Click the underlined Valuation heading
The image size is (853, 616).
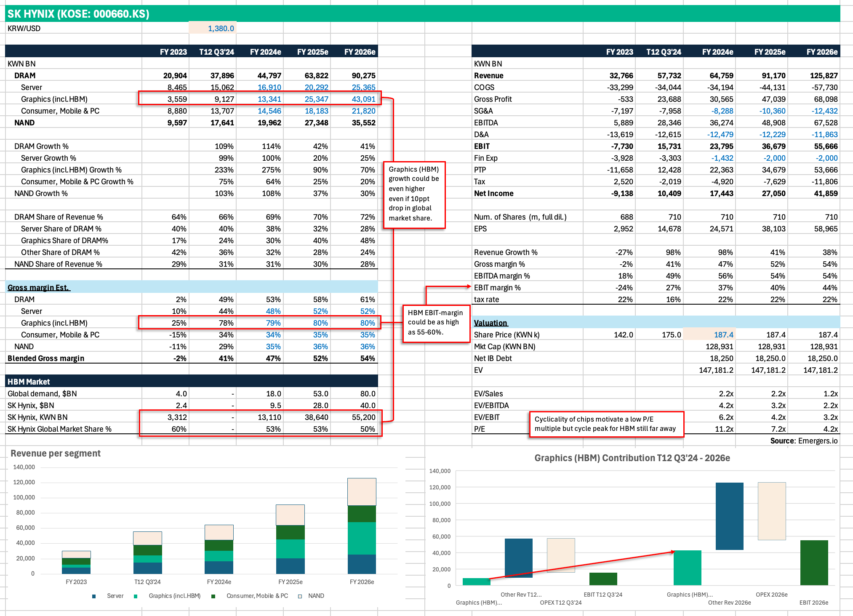491,323
